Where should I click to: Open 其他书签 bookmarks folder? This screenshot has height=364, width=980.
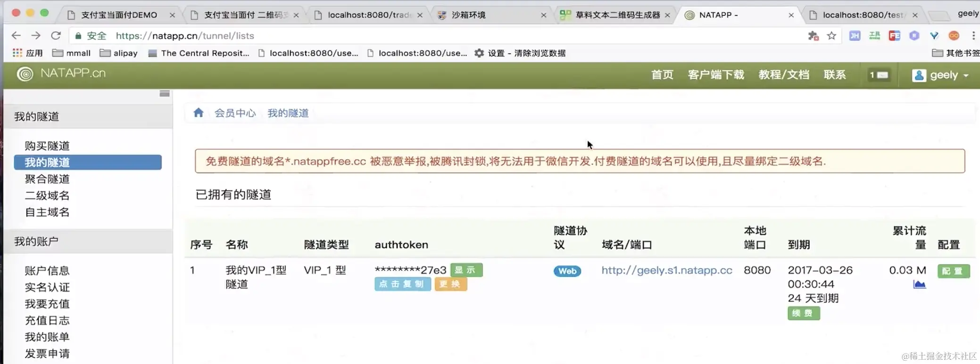point(955,53)
